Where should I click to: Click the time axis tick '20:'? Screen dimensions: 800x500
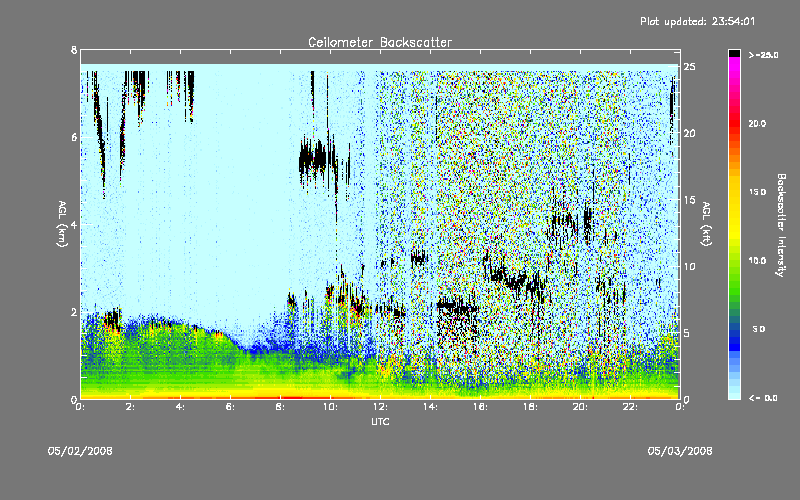(581, 407)
